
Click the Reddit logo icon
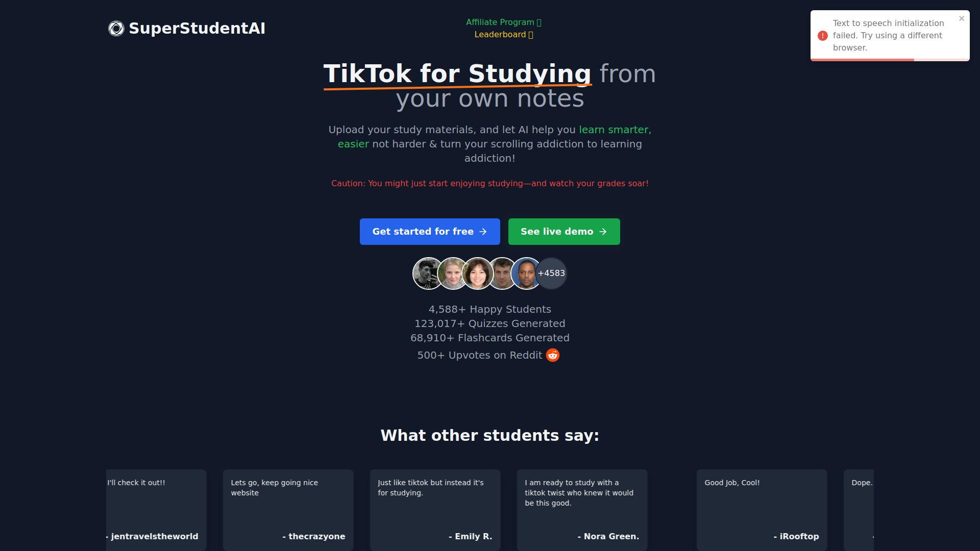[553, 355]
